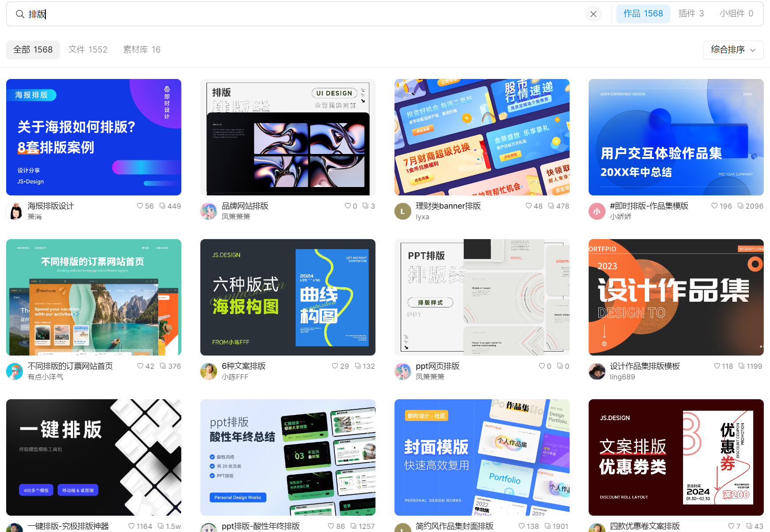
Task: Like 四款优惠卷文案排版 via heart icon
Action: (x=731, y=526)
